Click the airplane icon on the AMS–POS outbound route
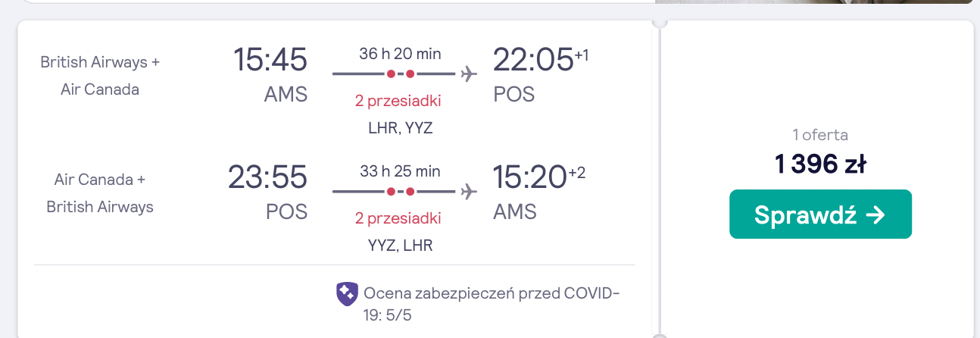This screenshot has height=338, width=980. [x=468, y=74]
